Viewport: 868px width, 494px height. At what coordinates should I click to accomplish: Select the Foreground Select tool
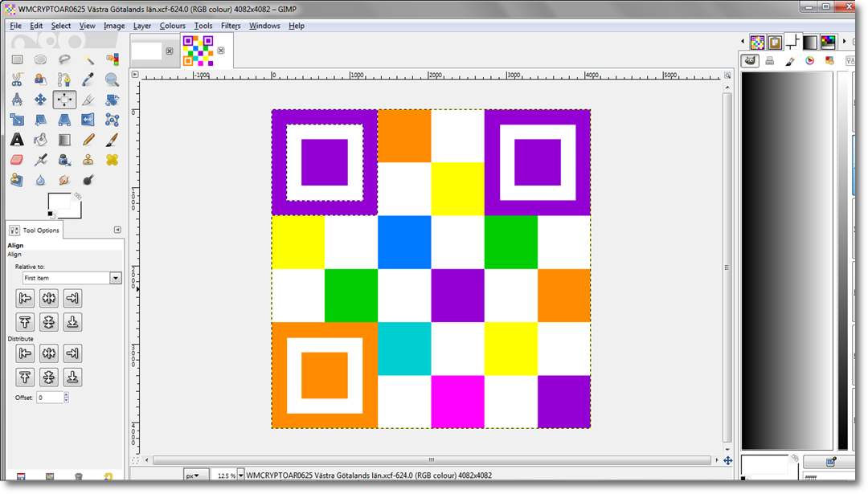click(x=40, y=80)
